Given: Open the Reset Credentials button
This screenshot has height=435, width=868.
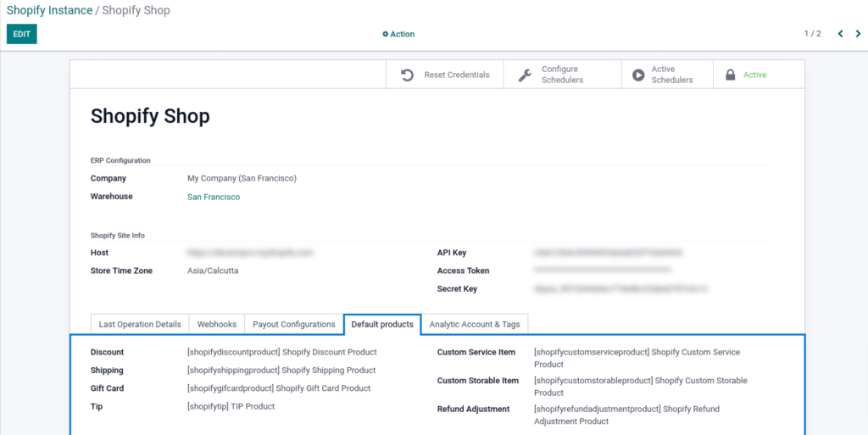Looking at the screenshot, I should click(x=444, y=75).
